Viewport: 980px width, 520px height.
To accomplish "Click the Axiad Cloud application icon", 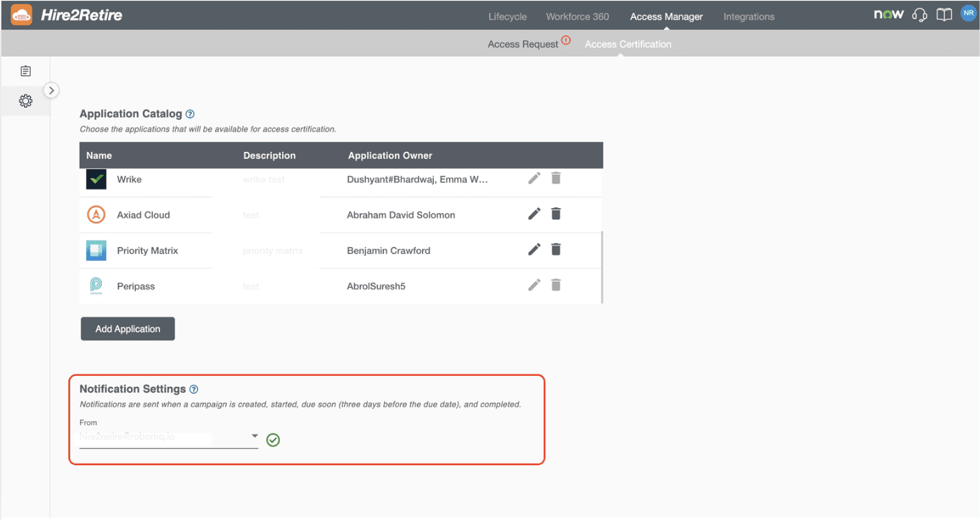I will click(96, 214).
